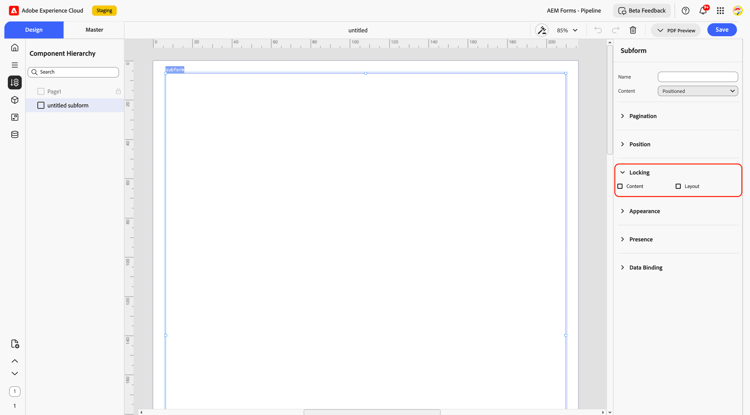Open the Home icon in left sidebar

pyautogui.click(x=15, y=47)
